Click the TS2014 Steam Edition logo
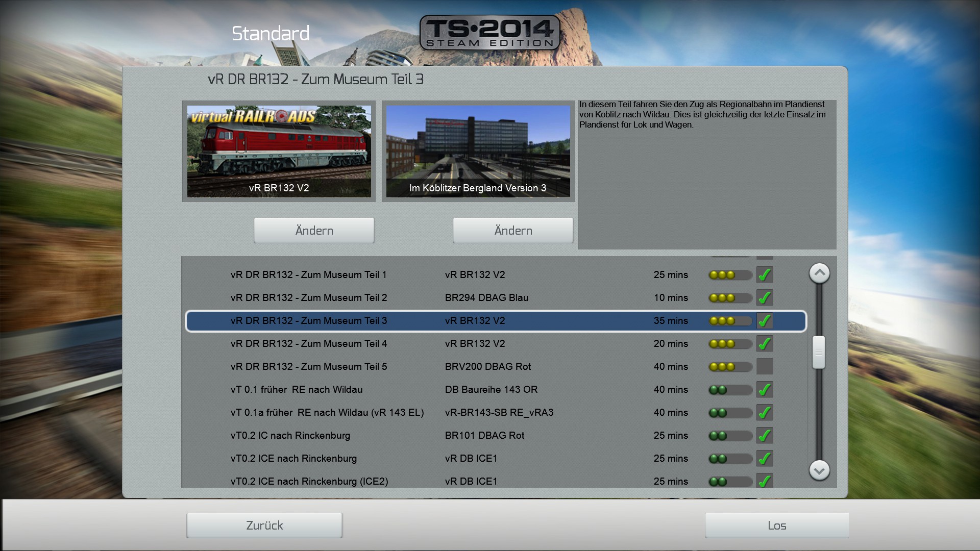Viewport: 980px width, 551px height. click(x=489, y=33)
